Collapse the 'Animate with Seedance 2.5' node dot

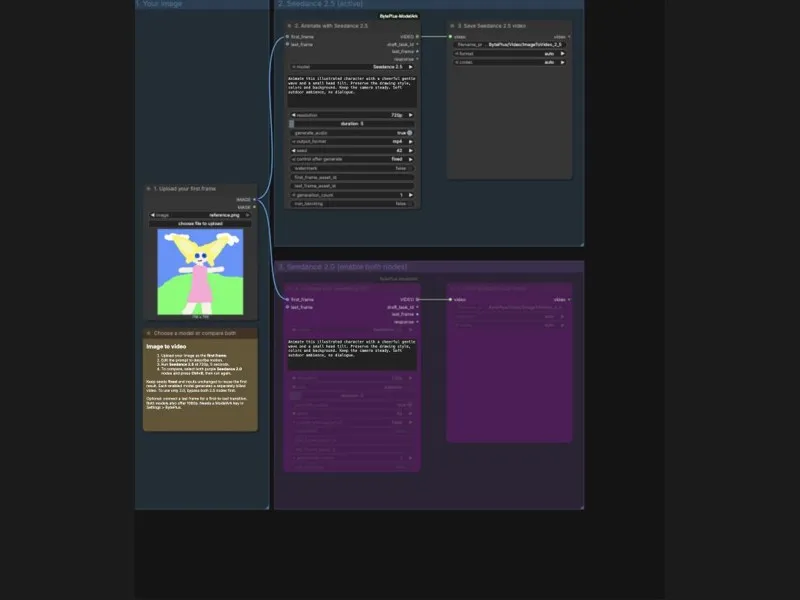tap(289, 26)
